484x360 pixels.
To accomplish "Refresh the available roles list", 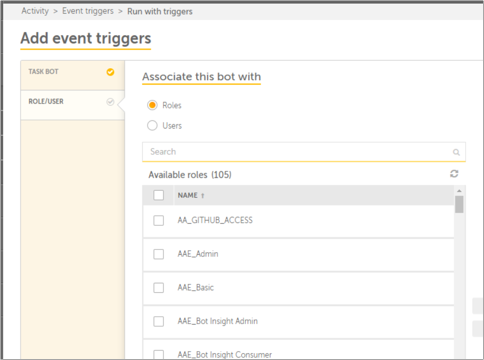I will [454, 174].
